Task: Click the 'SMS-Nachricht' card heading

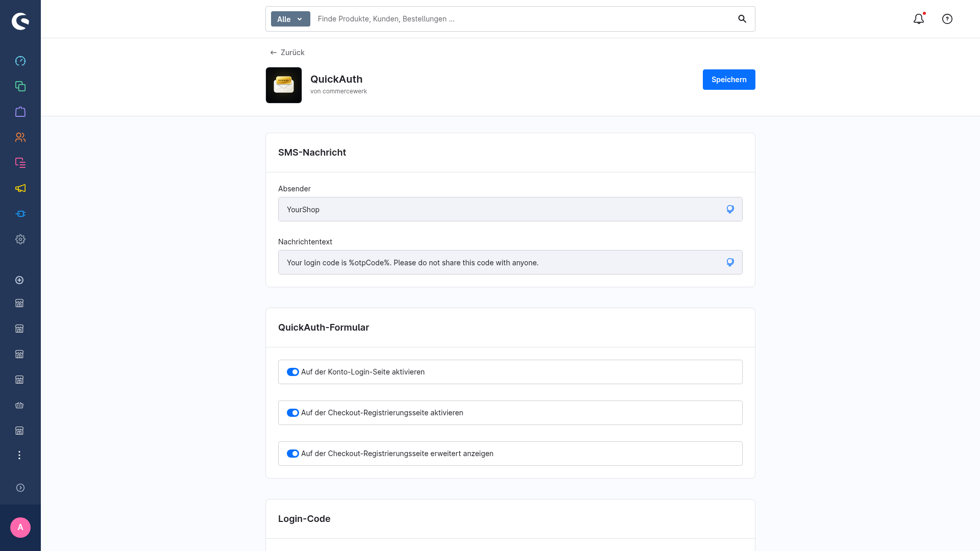Action: click(312, 153)
